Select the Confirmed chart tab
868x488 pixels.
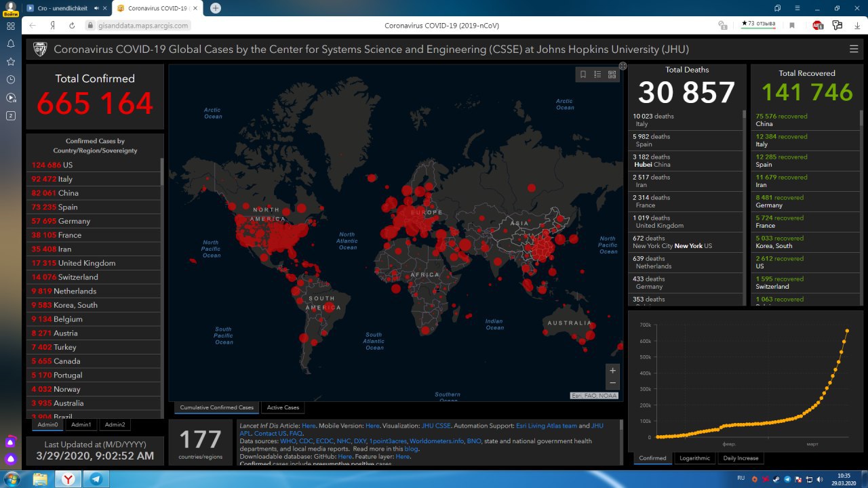click(652, 458)
